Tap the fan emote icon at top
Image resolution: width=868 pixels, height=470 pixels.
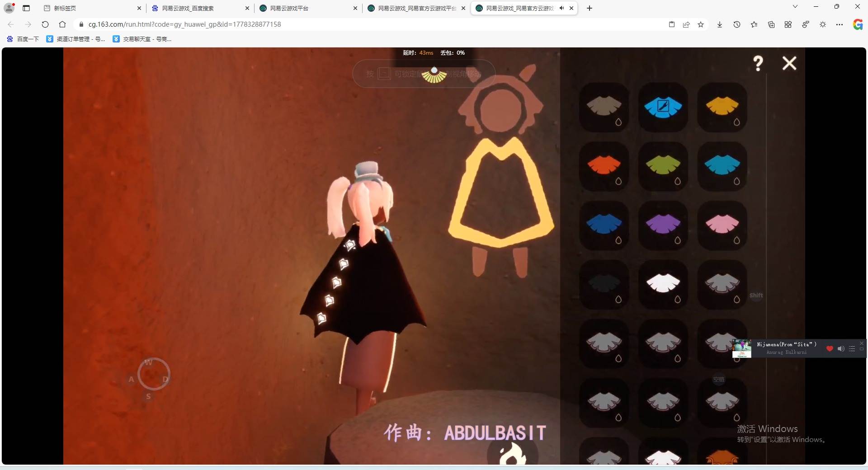coord(434,75)
